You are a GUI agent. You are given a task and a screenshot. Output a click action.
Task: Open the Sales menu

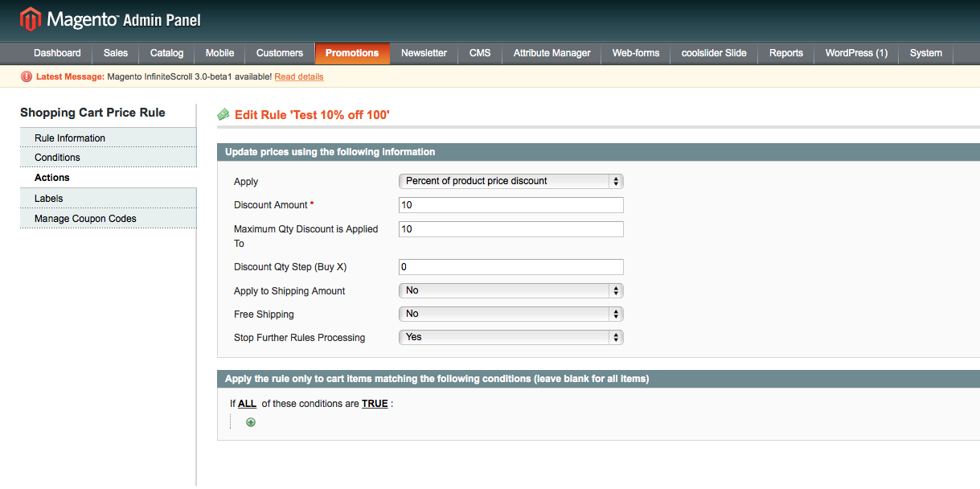click(116, 53)
